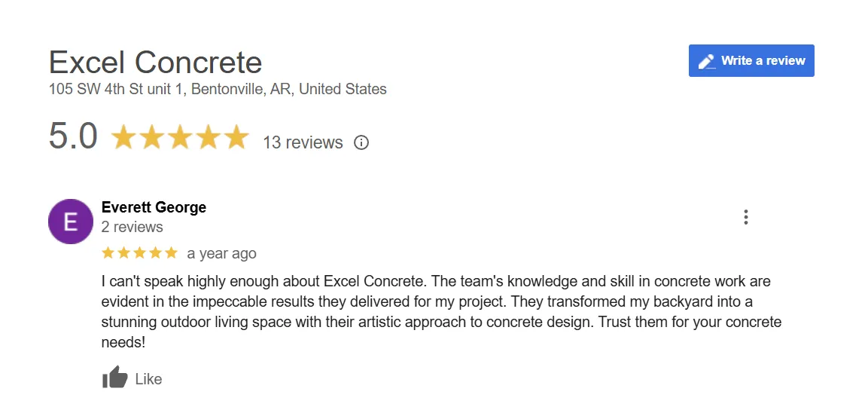Open the info icon beside 13 reviews
The image size is (868, 419).
click(x=361, y=142)
